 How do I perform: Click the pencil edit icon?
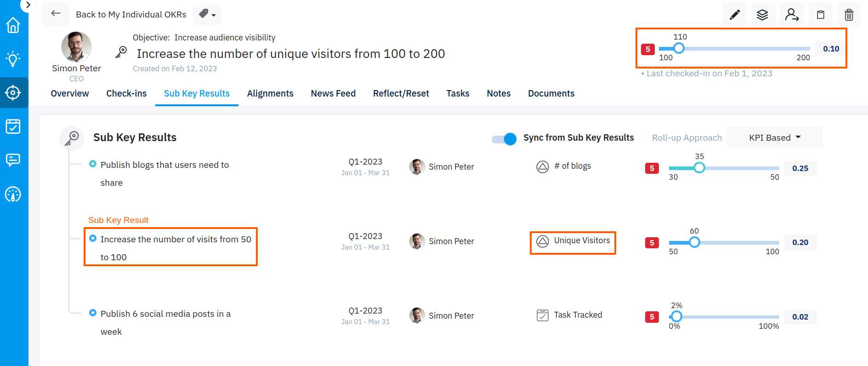point(735,15)
